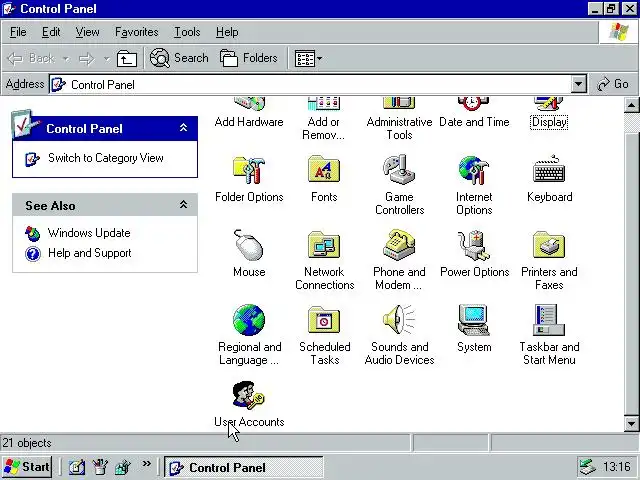640x480 pixels.
Task: Click the Help and Support link
Action: coord(89,253)
